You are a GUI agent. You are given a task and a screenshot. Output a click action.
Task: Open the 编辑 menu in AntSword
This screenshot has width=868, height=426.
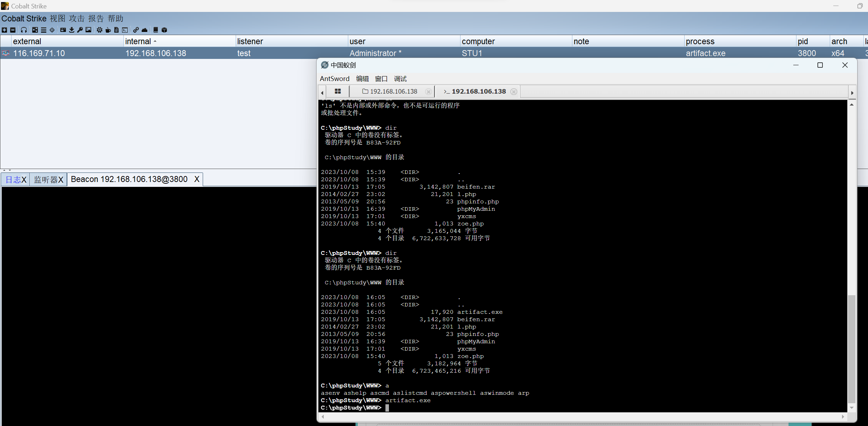pos(362,79)
